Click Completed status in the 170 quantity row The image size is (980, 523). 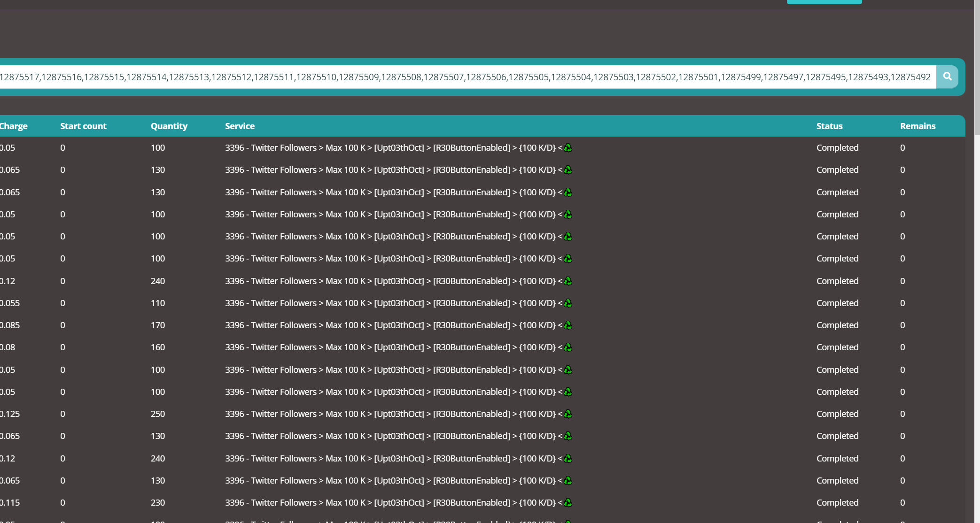pyautogui.click(x=837, y=325)
